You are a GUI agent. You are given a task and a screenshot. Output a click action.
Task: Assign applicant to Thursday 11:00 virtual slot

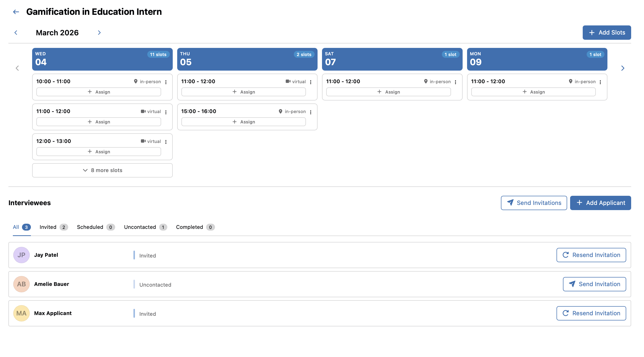(x=243, y=92)
